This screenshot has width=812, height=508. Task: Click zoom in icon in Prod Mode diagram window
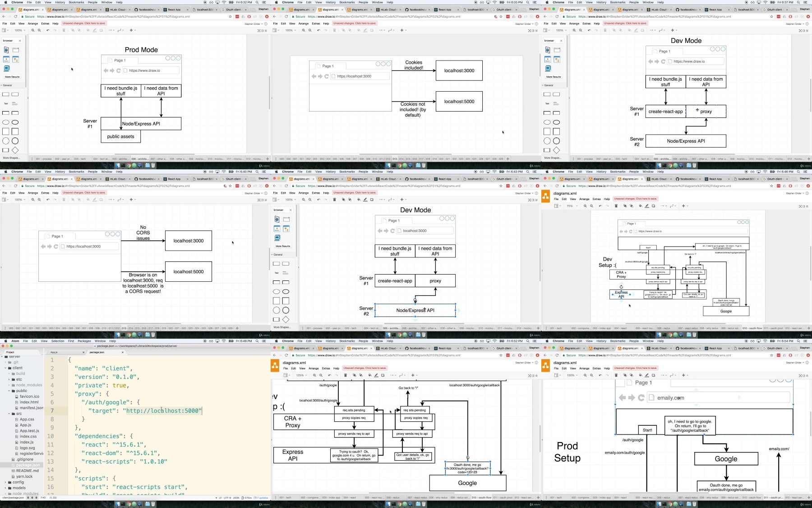coord(33,30)
